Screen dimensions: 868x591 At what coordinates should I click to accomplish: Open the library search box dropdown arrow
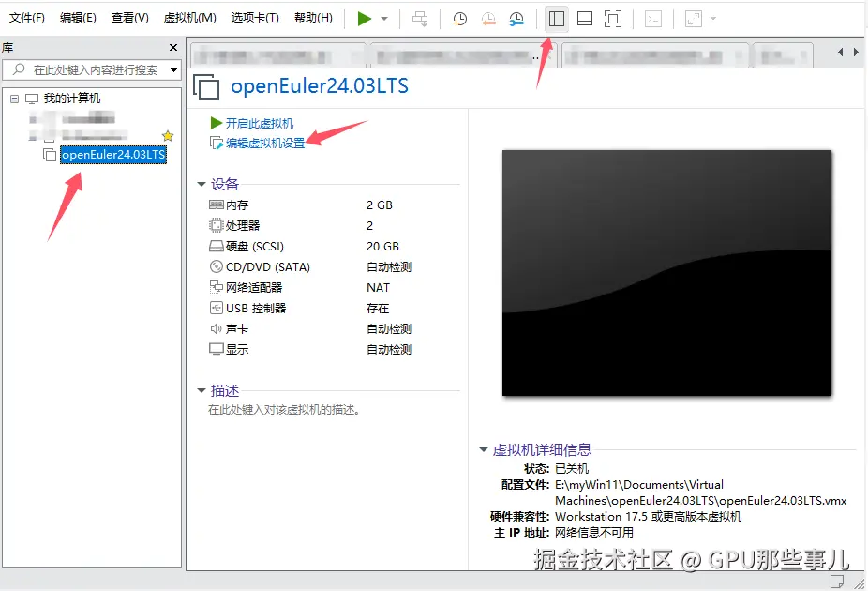pos(174,69)
